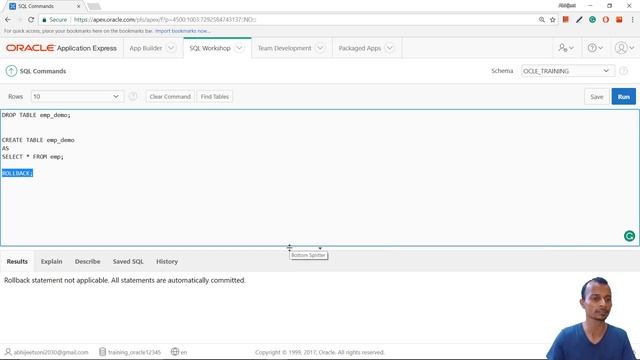
Task: Bookmark page with the star icon
Action: coord(553,20)
